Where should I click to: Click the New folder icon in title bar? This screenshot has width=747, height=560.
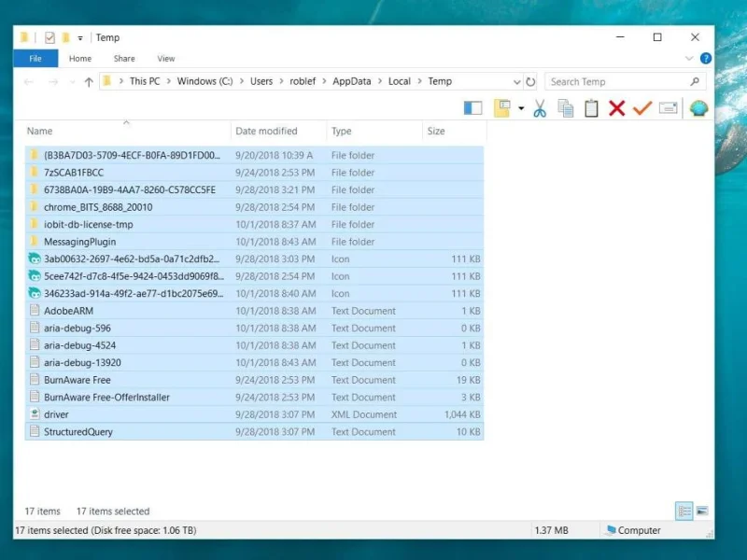(65, 37)
